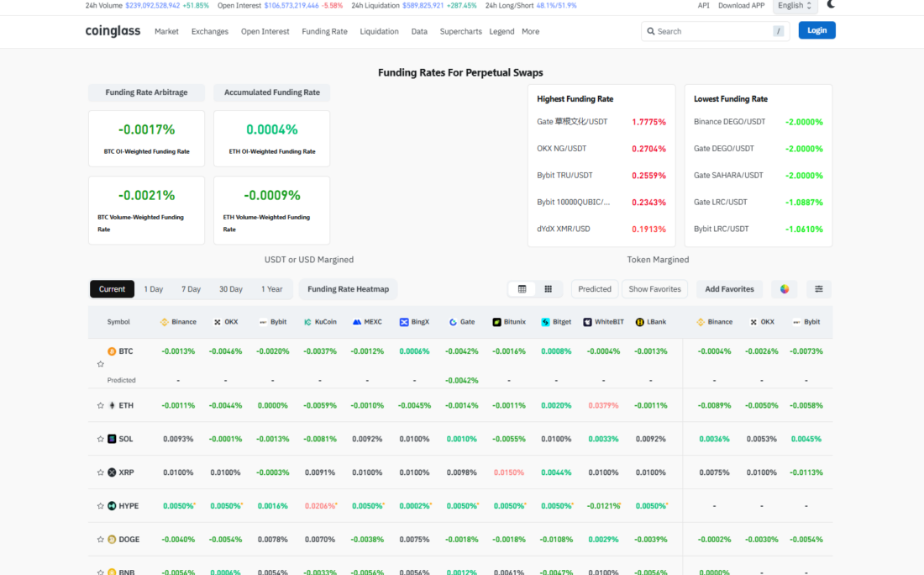Favorite SOL with the star icon
The height and width of the screenshot is (575, 924).
point(100,439)
